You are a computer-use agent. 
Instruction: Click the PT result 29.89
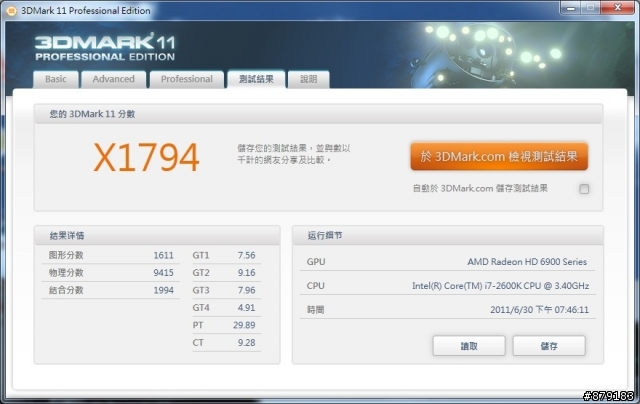[x=244, y=325]
